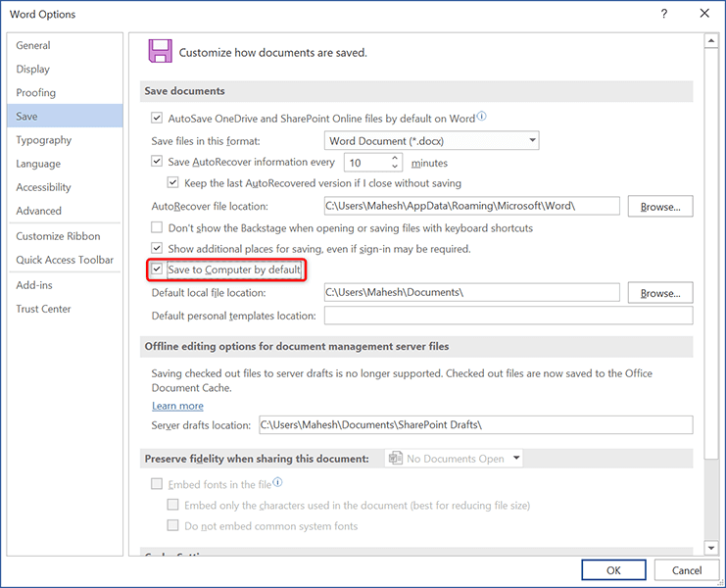Open the Trust Center category
Viewport: 726px width, 588px height.
43,309
